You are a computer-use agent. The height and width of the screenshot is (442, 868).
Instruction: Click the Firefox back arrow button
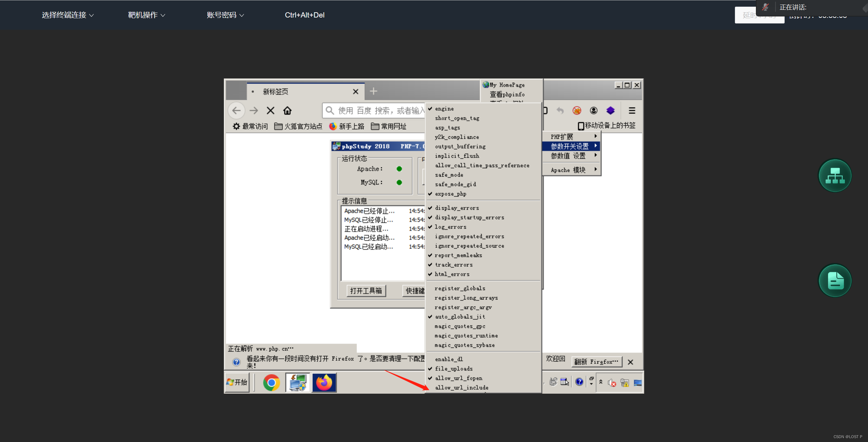pos(236,111)
